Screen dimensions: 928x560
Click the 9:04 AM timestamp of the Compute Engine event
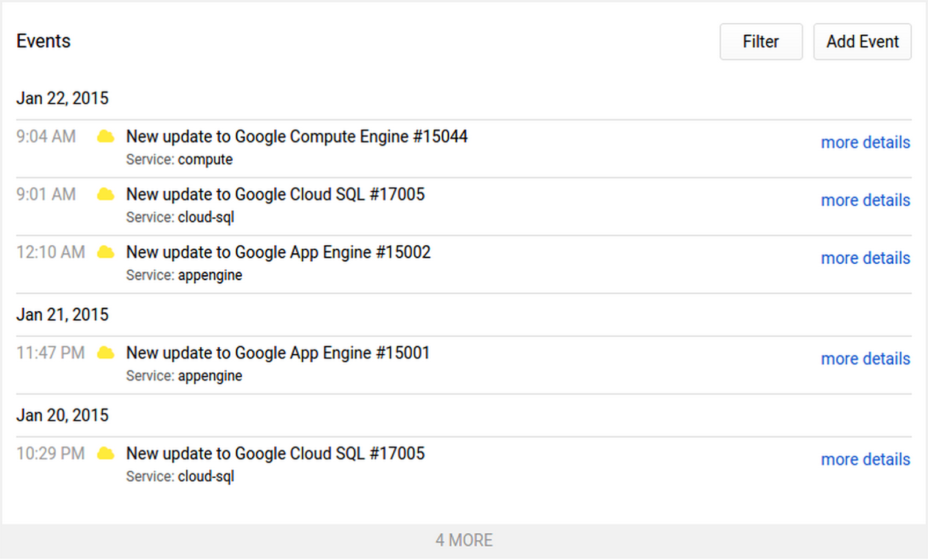coord(46,137)
